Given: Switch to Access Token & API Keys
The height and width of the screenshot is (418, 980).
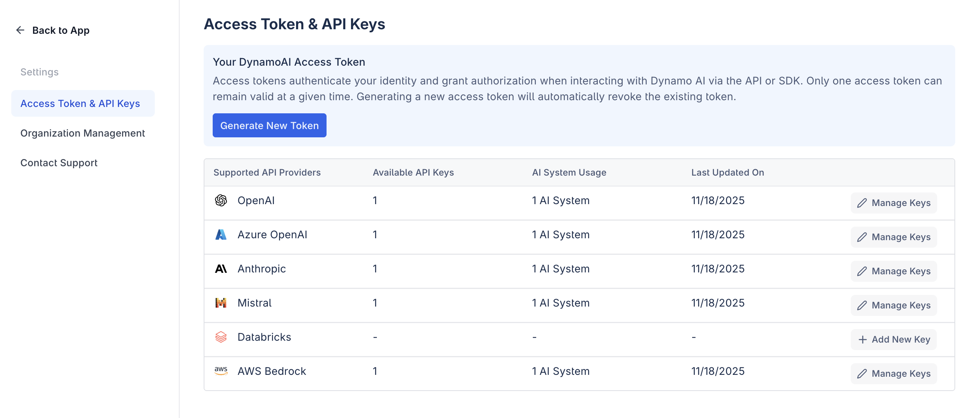Looking at the screenshot, I should point(80,103).
